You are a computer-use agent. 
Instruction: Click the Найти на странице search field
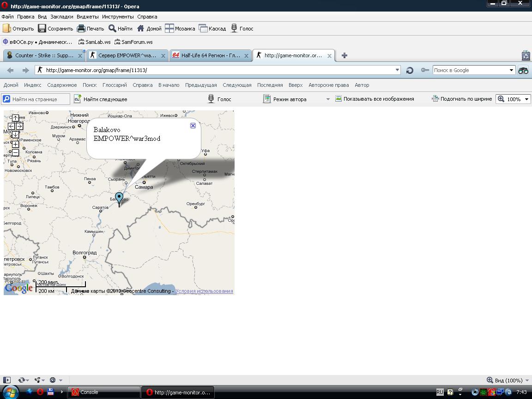coord(40,99)
